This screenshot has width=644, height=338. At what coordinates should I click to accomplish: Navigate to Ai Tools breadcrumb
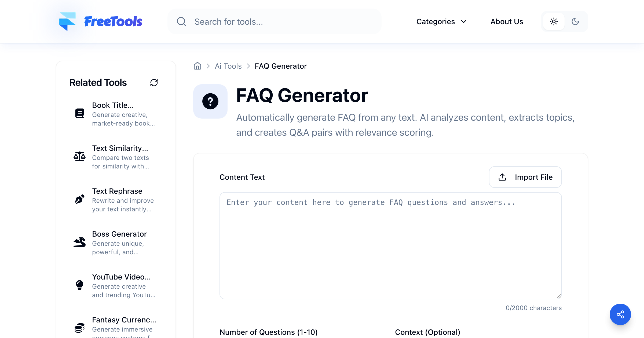tap(228, 66)
